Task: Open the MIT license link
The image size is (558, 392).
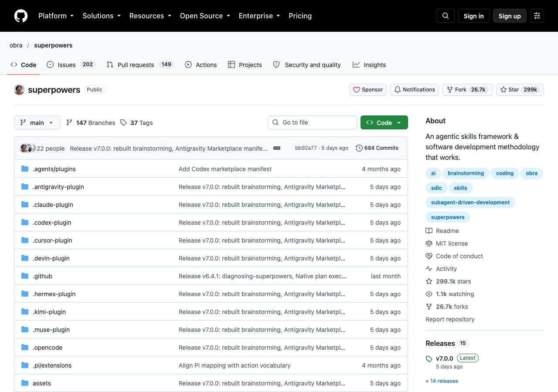Action: 447,243
